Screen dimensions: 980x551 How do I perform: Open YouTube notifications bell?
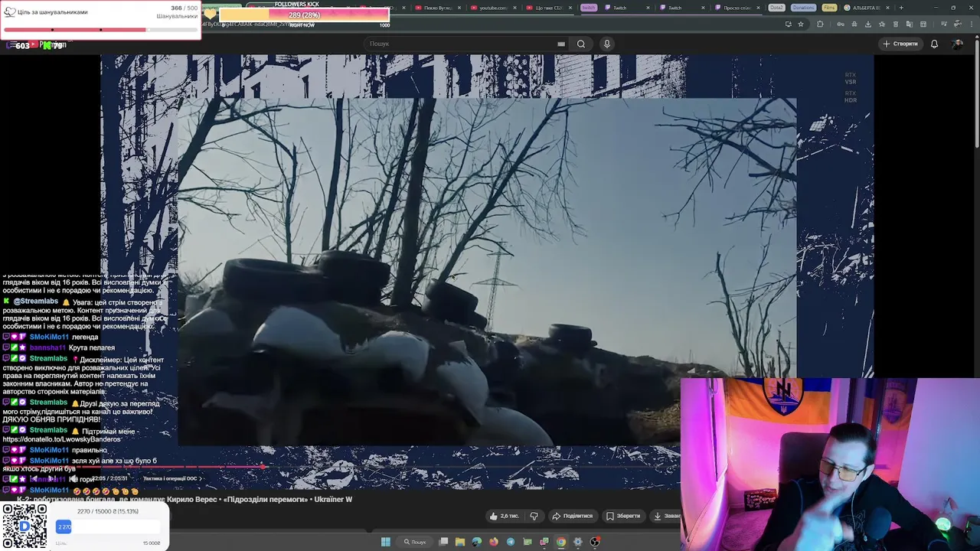coord(934,44)
